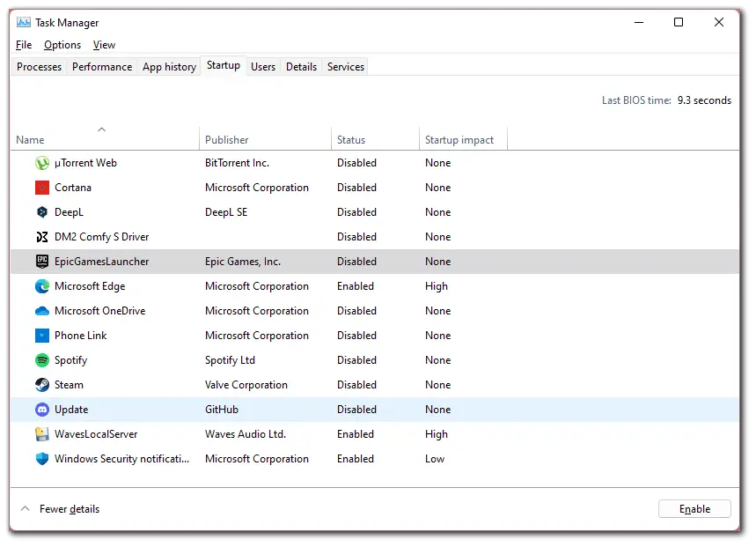Click the OneDrive cloud icon
Viewport: 756px width, 547px height.
42,311
